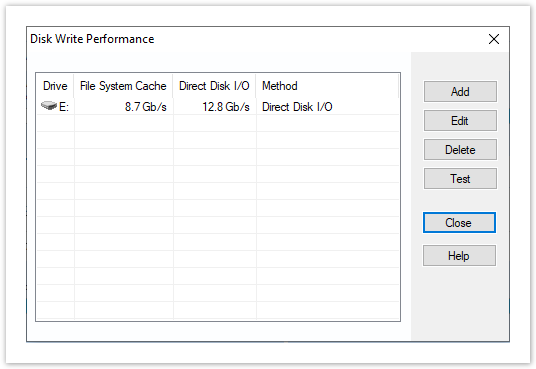Screen dimensions: 536x369
Task: Close the Disk Write Performance dialog
Action: (459, 223)
